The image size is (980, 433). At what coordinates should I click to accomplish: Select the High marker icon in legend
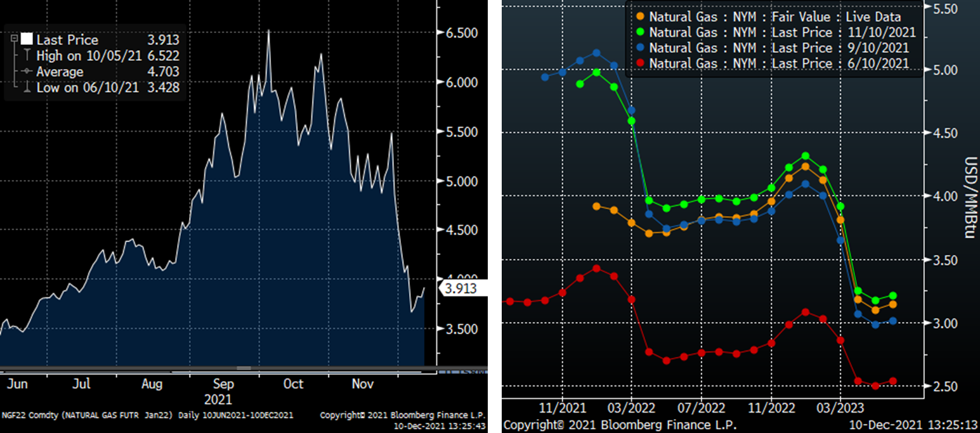(x=26, y=56)
